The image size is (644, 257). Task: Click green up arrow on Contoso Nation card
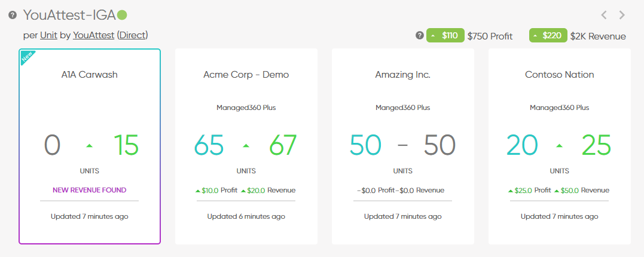tap(560, 145)
